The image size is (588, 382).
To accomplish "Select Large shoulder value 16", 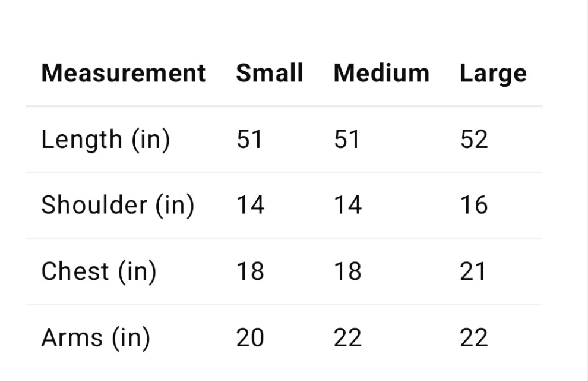I will click(474, 206).
